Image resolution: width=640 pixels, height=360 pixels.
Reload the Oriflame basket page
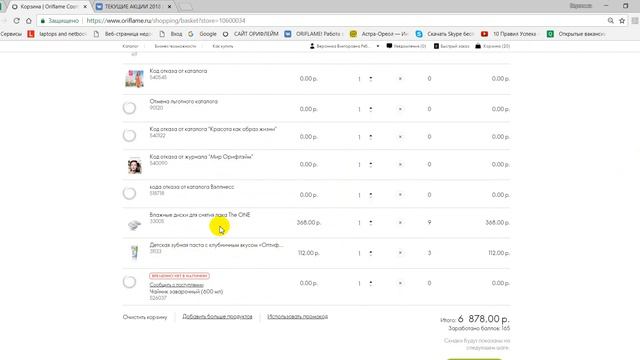pos(16,20)
